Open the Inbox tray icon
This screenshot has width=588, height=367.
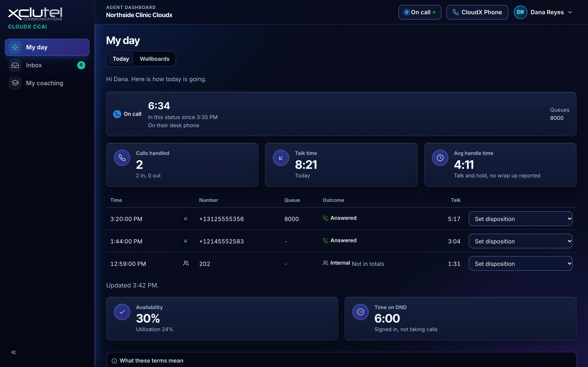click(x=15, y=65)
